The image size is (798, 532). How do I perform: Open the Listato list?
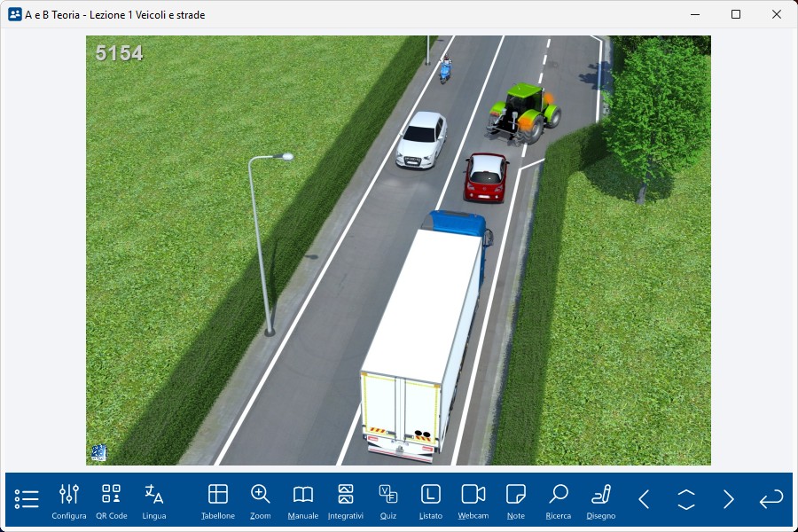pos(430,500)
